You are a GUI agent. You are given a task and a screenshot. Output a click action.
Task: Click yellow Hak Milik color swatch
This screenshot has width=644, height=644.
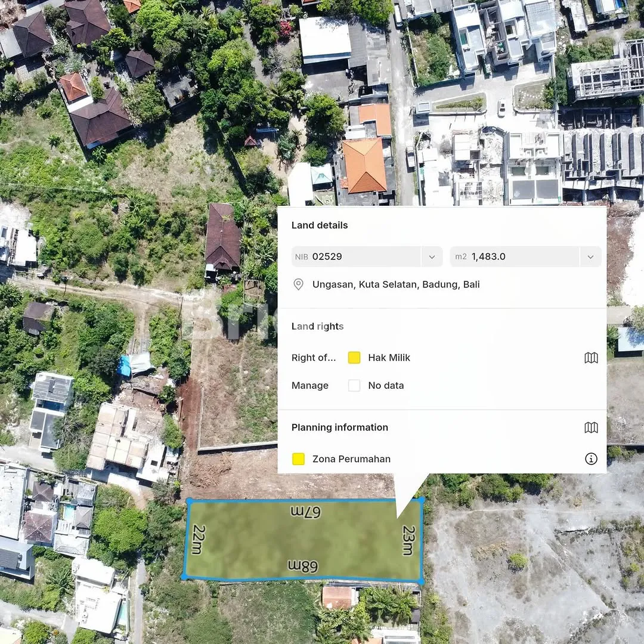coord(354,358)
